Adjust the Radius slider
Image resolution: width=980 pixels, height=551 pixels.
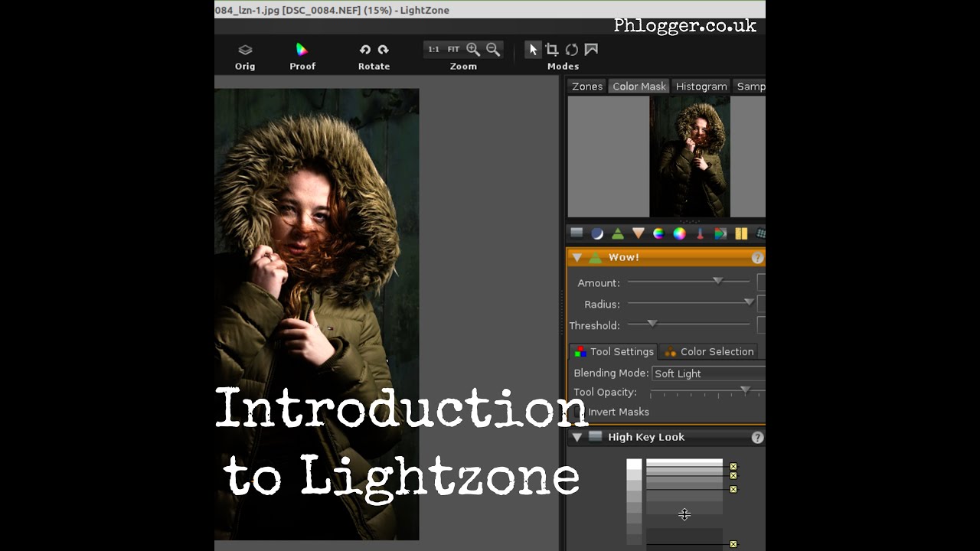[689, 303]
